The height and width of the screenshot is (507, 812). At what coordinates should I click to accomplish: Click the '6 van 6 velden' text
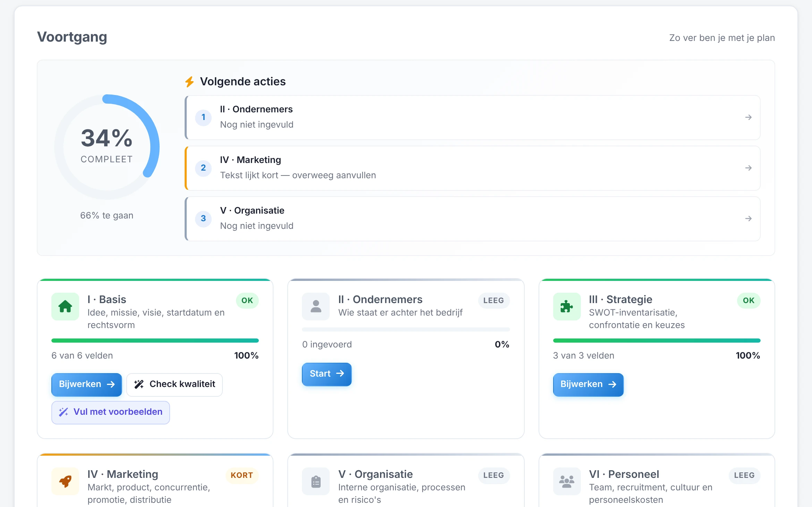coord(82,355)
